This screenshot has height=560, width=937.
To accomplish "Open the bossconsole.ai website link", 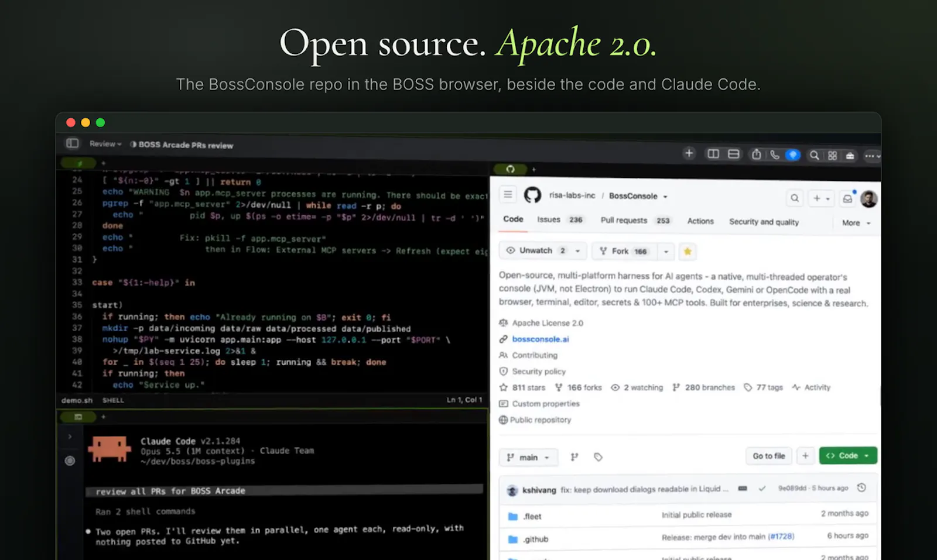I will [x=540, y=339].
